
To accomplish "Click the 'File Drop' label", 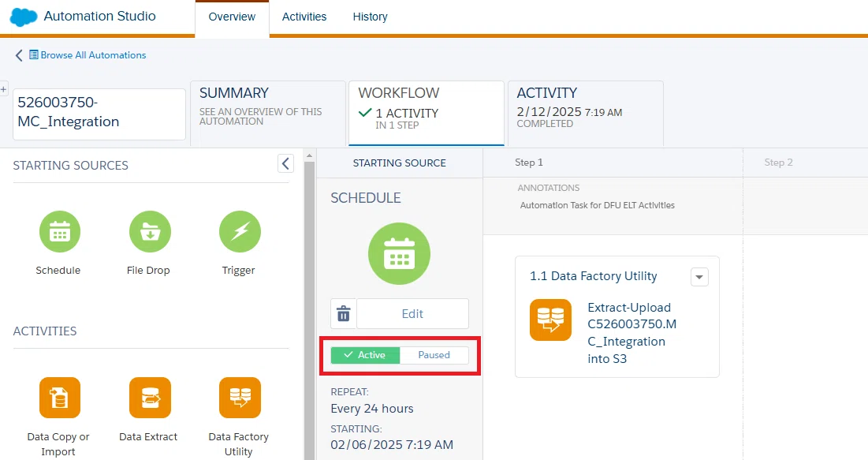I will (148, 271).
